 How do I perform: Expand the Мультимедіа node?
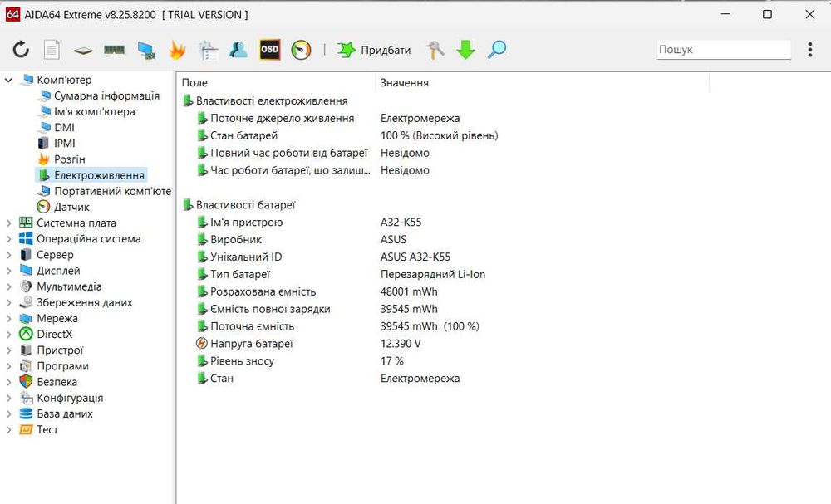tap(8, 287)
